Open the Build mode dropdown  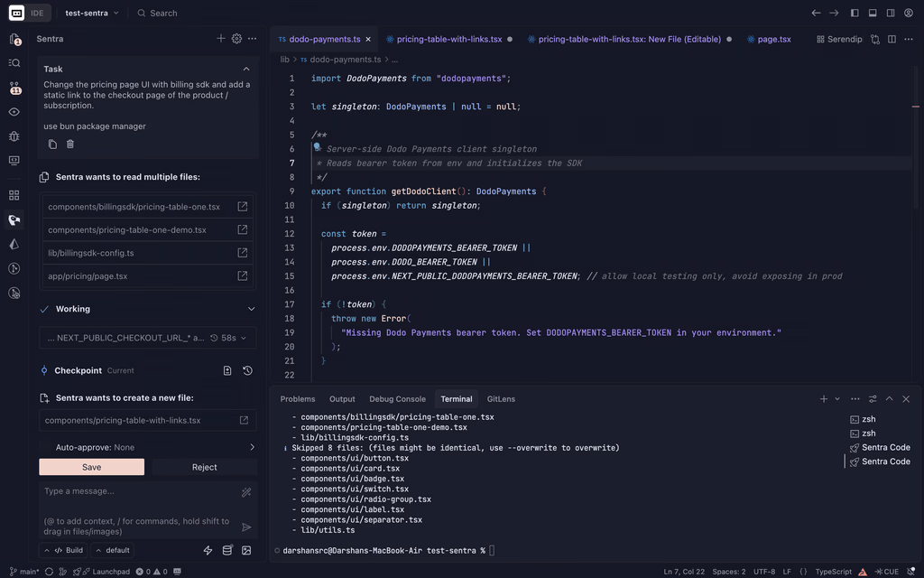pos(69,550)
